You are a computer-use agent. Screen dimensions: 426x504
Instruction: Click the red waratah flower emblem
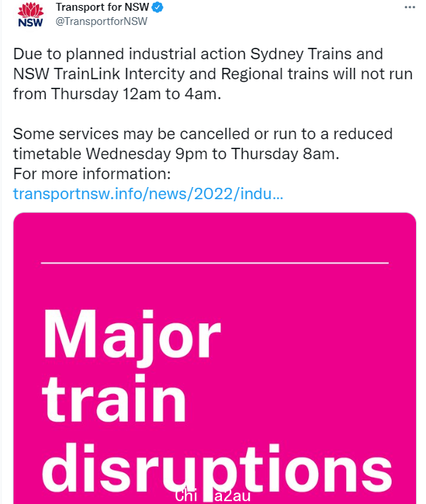(31, 10)
